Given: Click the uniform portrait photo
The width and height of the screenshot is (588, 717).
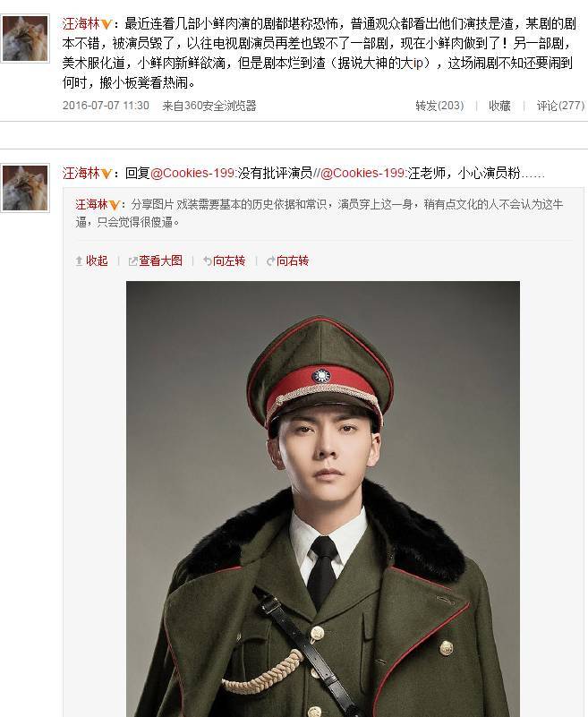Looking at the screenshot, I should pyautogui.click(x=323, y=499).
